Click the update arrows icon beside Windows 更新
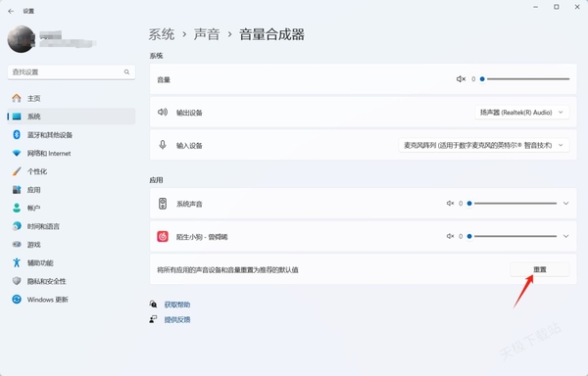The height and width of the screenshot is (376, 588). click(17, 300)
